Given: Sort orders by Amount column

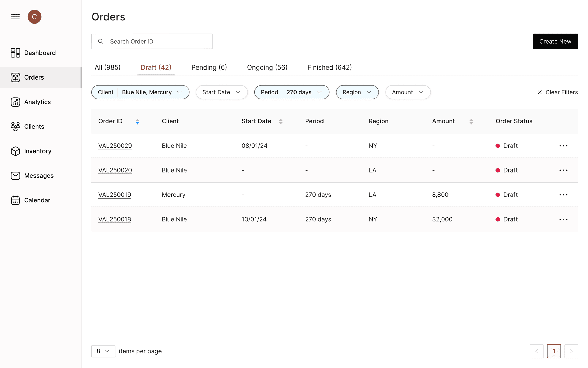Looking at the screenshot, I should tap(471, 121).
